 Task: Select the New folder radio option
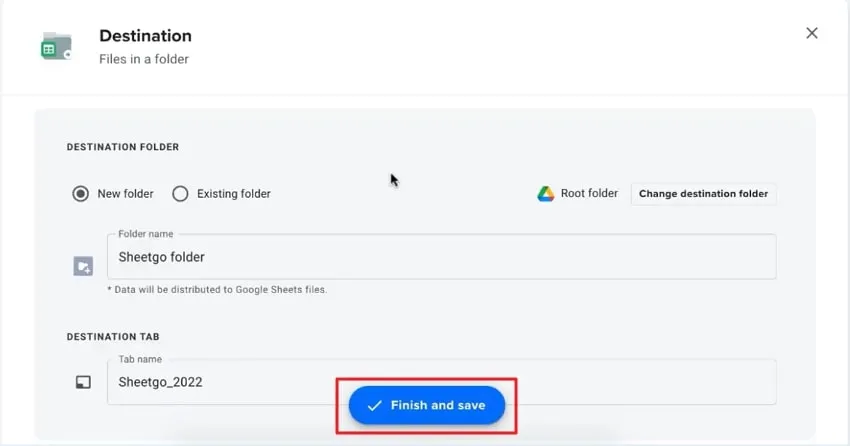click(81, 193)
